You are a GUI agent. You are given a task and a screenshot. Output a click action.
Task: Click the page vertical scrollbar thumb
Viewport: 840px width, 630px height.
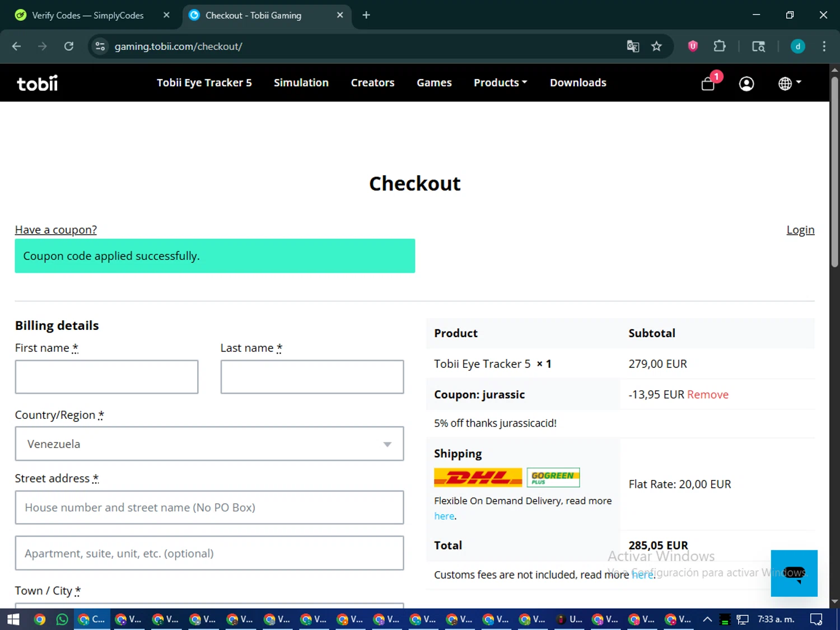834,171
